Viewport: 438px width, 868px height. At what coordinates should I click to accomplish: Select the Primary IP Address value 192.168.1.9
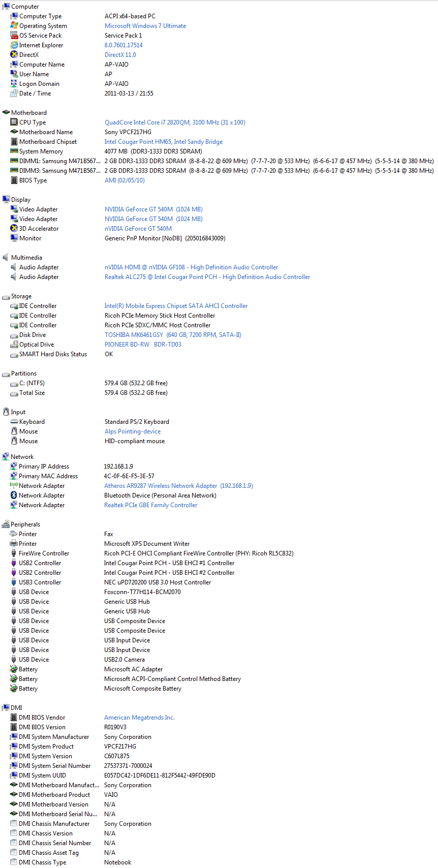point(118,467)
